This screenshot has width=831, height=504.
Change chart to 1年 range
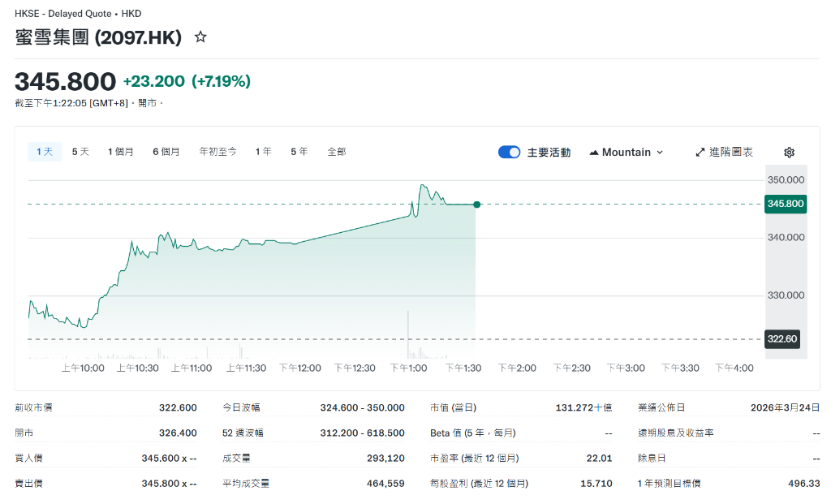pos(263,152)
